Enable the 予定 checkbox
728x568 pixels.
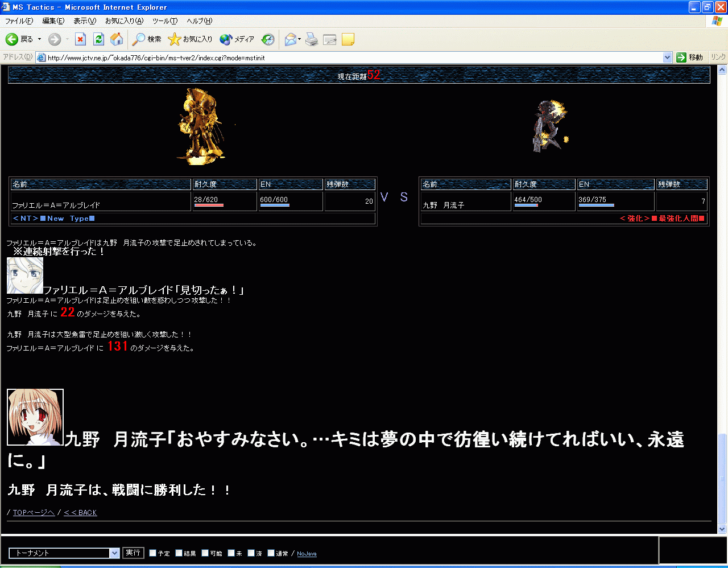coord(152,553)
